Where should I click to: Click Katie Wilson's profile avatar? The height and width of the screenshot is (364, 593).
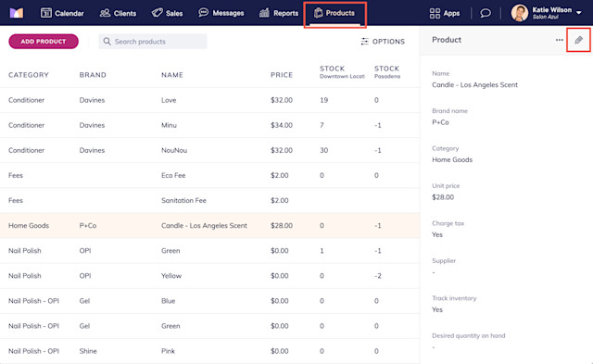click(x=519, y=13)
